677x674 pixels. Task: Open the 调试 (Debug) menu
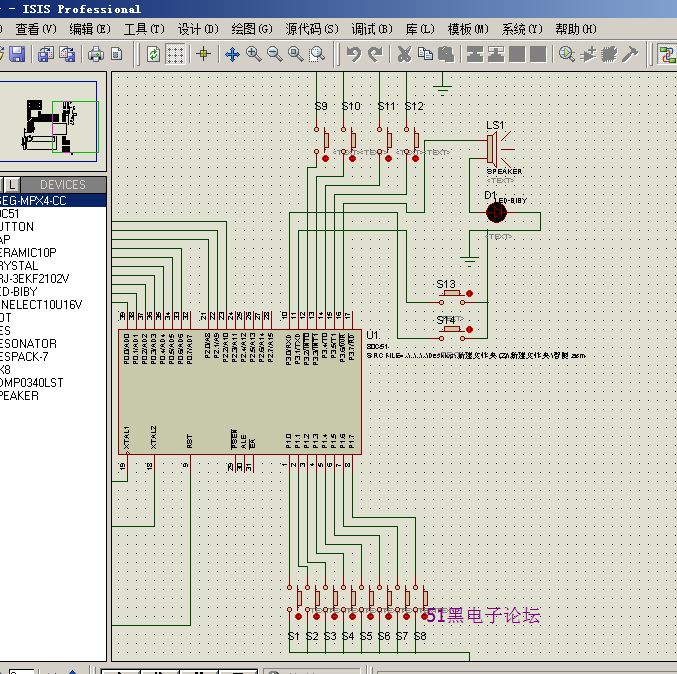[x=370, y=29]
